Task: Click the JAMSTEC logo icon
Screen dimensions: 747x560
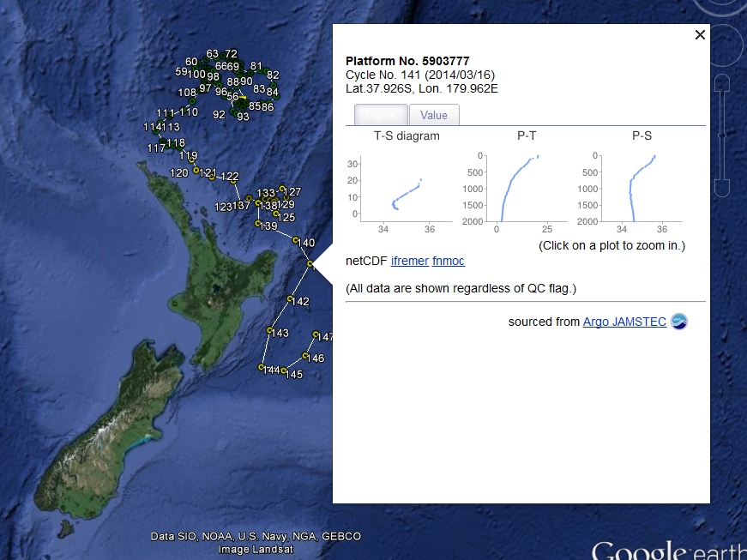Action: point(679,322)
